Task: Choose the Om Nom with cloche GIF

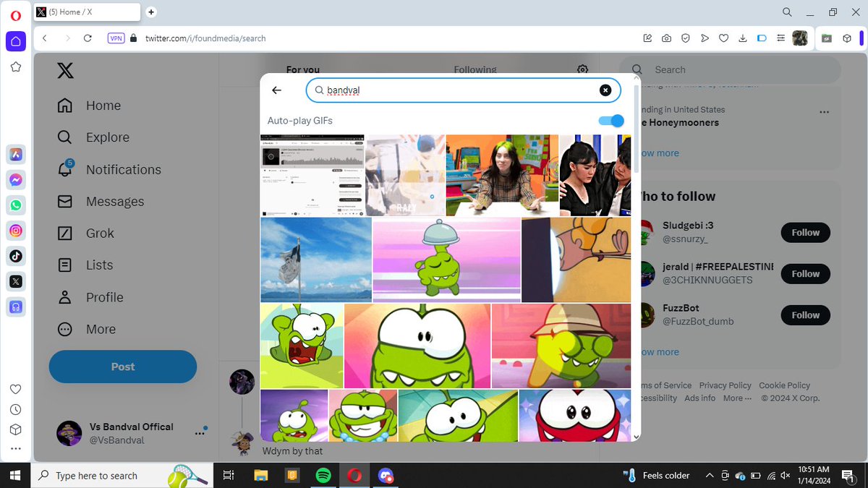Action: [x=446, y=260]
